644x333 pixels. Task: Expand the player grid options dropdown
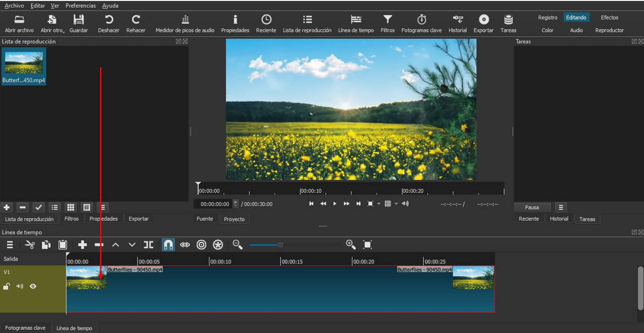396,204
